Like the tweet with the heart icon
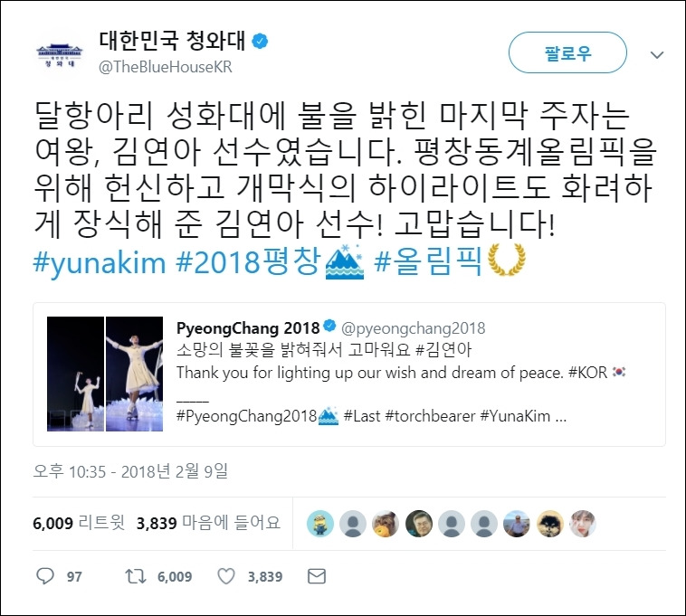The width and height of the screenshot is (686, 616). coord(226,576)
